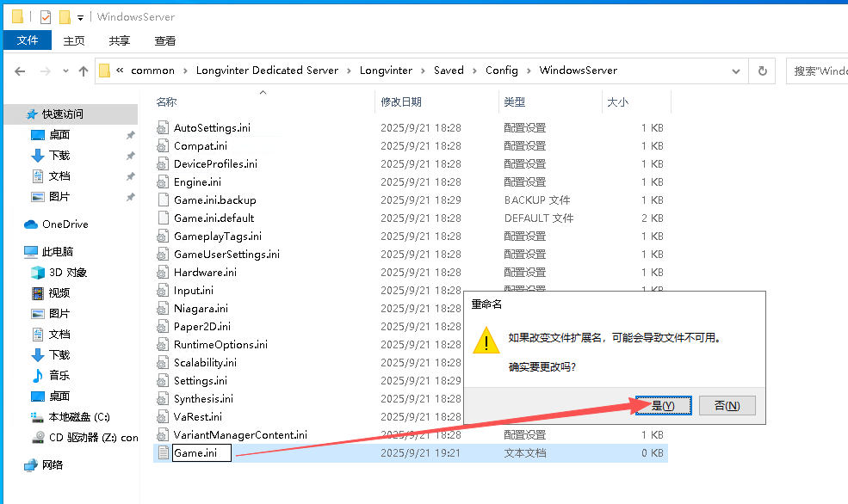Select RuntimeOptions.ini file icon
The width and height of the screenshot is (848, 504).
click(163, 345)
